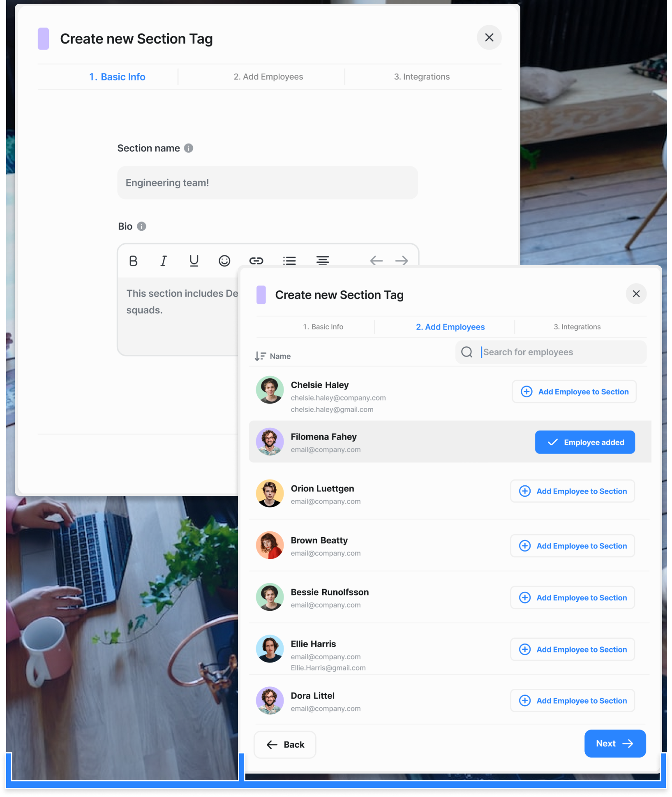Sort employees by Name

(273, 356)
